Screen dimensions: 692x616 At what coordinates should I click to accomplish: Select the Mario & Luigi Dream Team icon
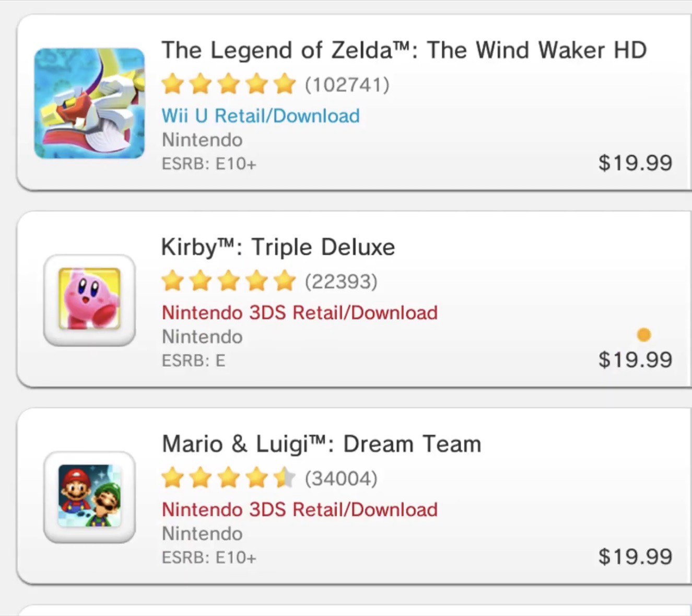[89, 496]
